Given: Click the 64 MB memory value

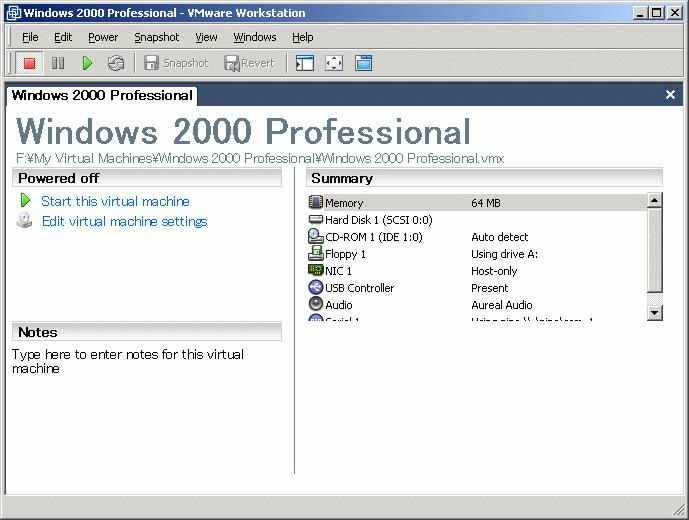Looking at the screenshot, I should pyautogui.click(x=486, y=203).
